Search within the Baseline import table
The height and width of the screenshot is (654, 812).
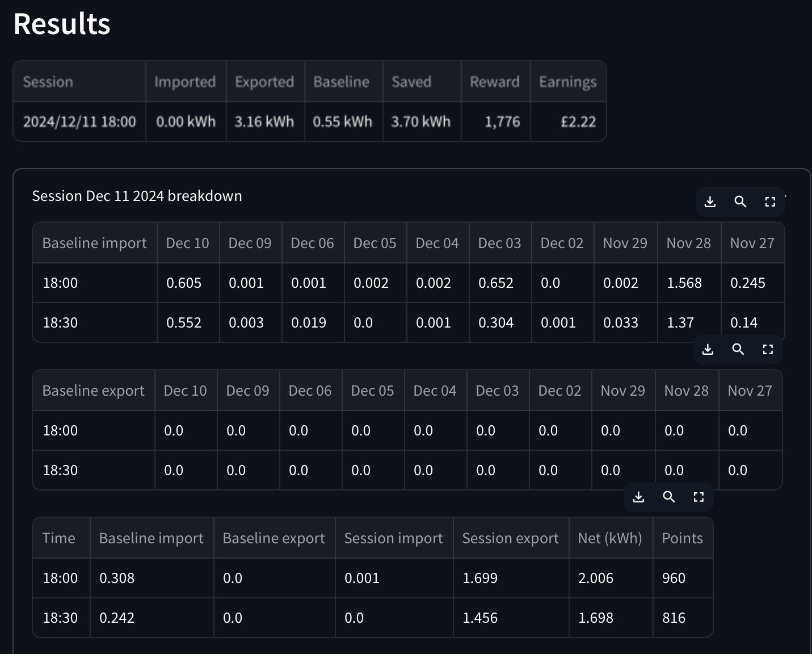coord(740,202)
